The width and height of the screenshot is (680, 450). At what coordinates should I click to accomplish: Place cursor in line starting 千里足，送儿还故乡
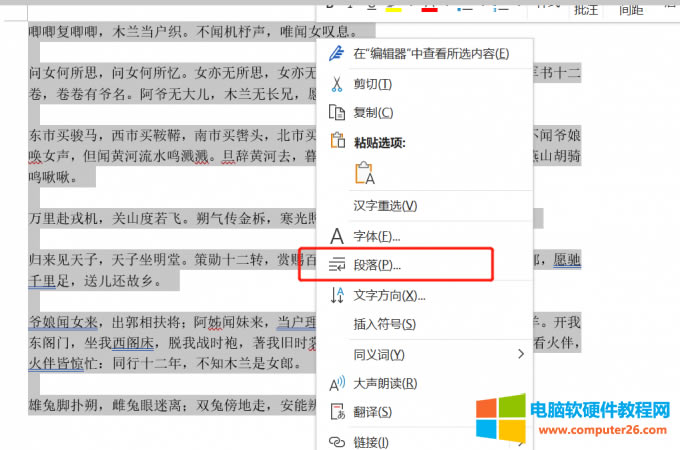(x=95, y=281)
